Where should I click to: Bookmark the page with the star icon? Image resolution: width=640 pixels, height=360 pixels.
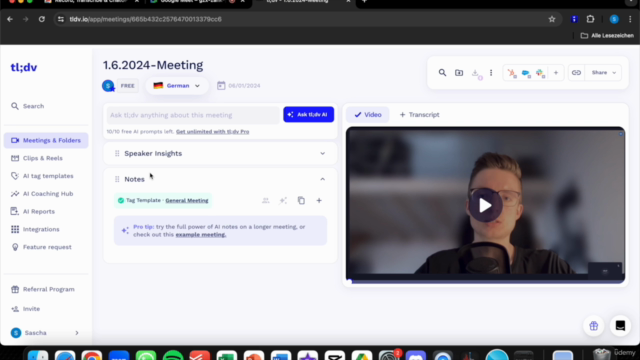[552, 19]
